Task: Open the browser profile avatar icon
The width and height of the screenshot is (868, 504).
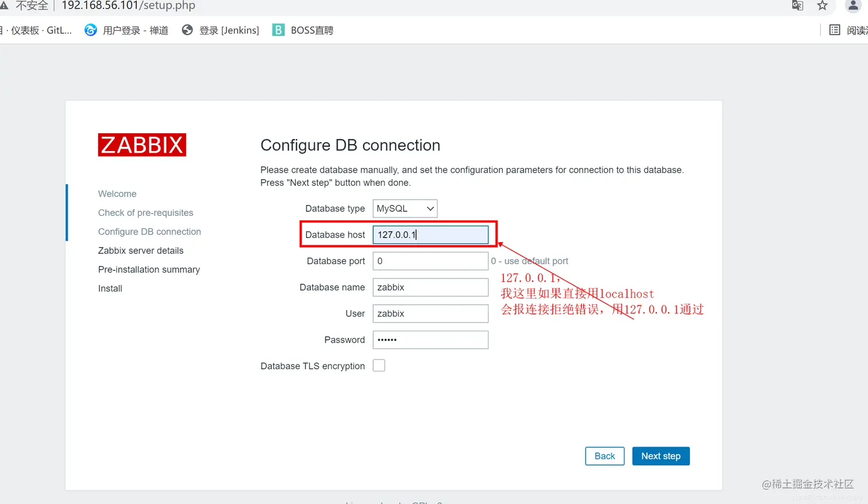Action: (853, 5)
